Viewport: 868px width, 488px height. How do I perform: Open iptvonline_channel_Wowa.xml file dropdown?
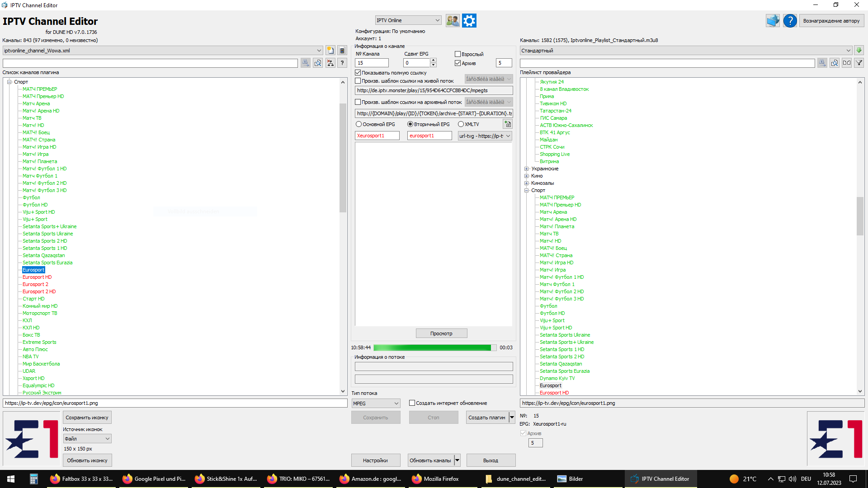[x=163, y=51]
